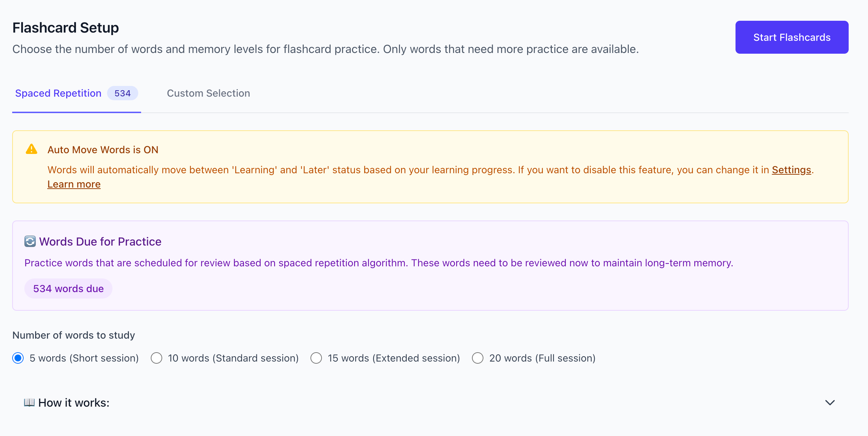The height and width of the screenshot is (436, 868).
Task: Select 5 words Short session option
Action: (x=18, y=358)
